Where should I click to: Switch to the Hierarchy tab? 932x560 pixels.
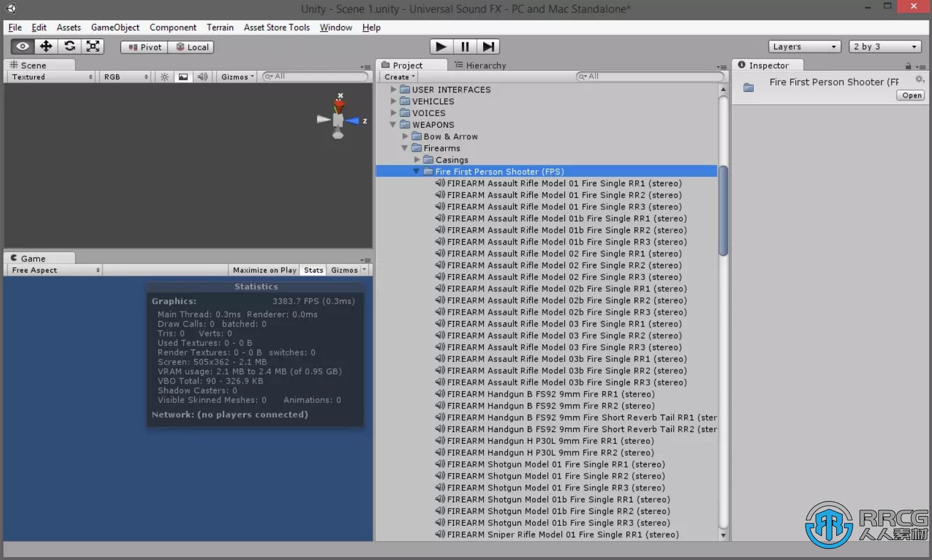[x=480, y=65]
